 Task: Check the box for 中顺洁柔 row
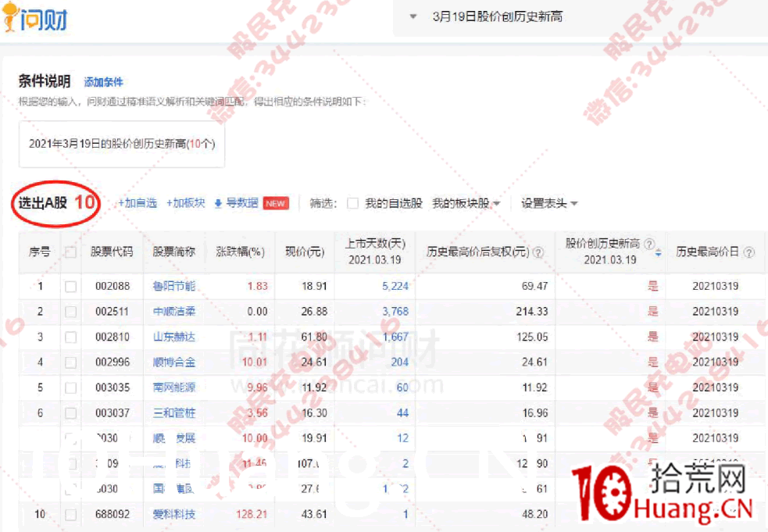tap(70, 312)
